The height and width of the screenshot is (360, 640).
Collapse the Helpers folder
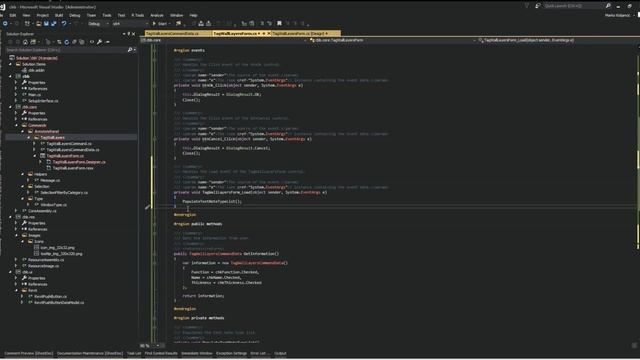[x=23, y=174]
